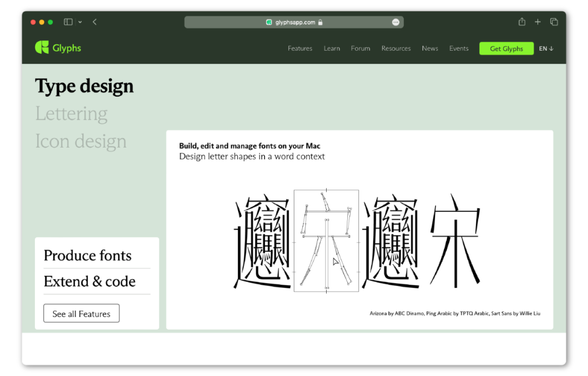This screenshot has height=376, width=588.
Task: Toggle the Safari sidebar icon
Action: tap(68, 22)
